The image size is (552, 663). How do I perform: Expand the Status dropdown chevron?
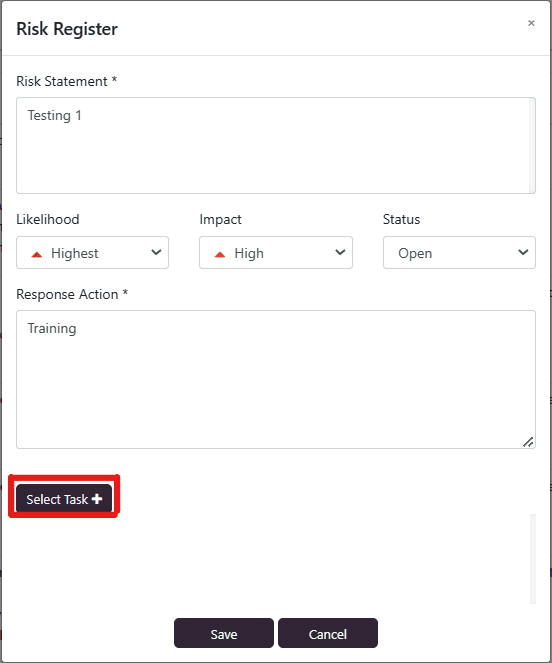click(523, 252)
